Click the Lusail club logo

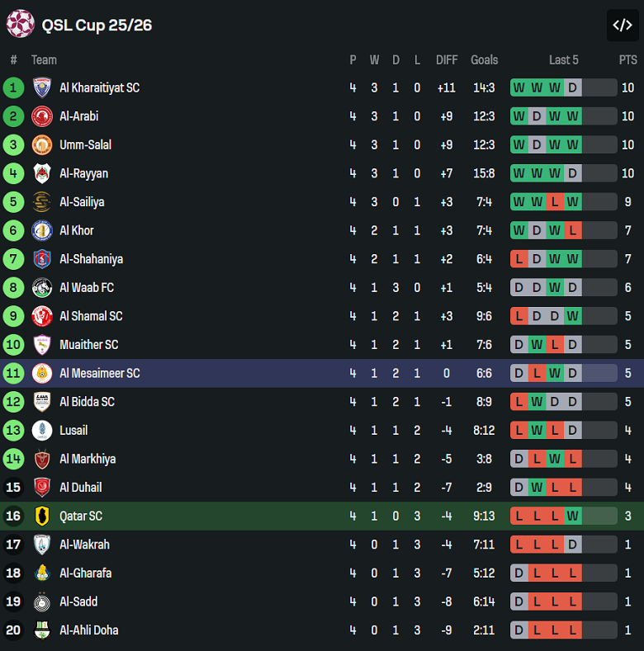pyautogui.click(x=42, y=431)
